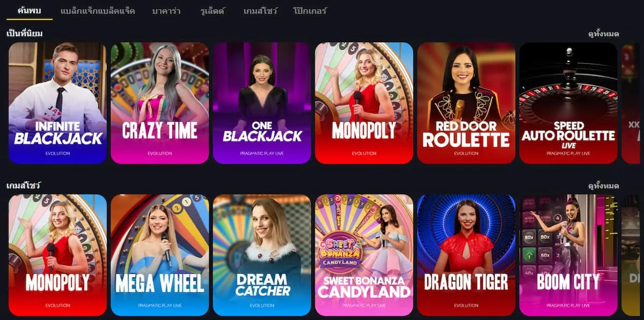Click ดูทั้งหมด link for game shows section
The width and height of the screenshot is (644, 320).
point(603,186)
